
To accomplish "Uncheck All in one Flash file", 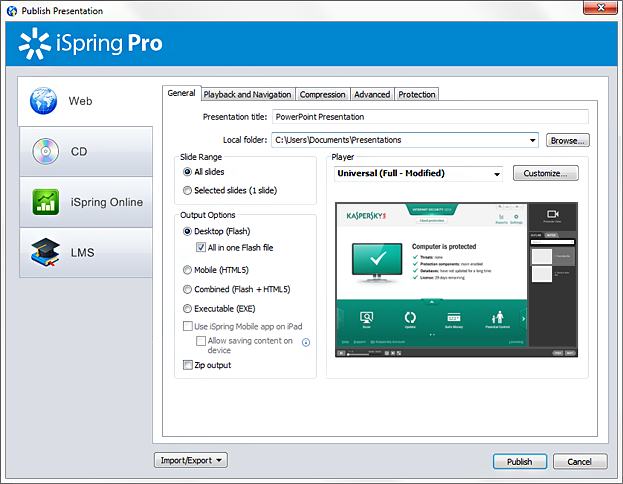I will coord(201,247).
